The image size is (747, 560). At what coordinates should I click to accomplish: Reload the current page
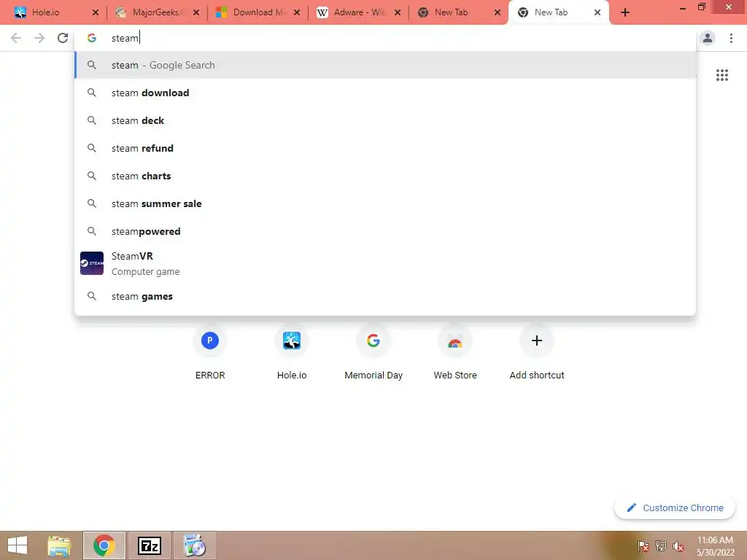tap(63, 38)
